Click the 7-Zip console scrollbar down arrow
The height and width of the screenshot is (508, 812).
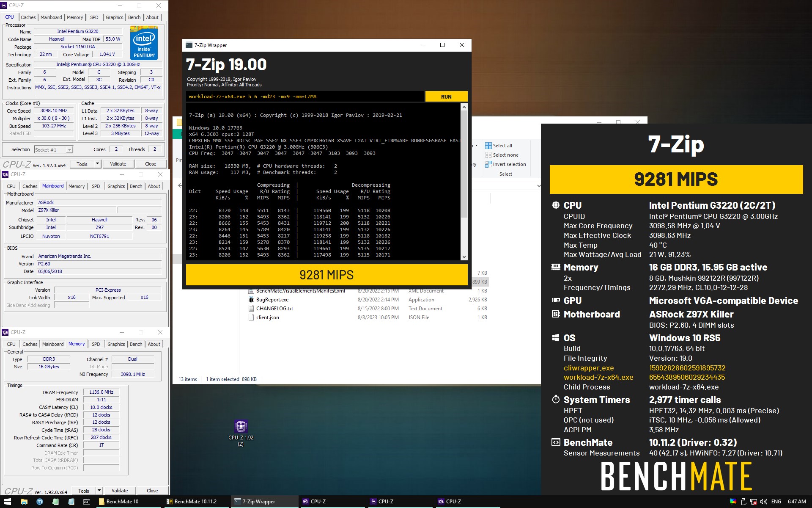tap(464, 257)
